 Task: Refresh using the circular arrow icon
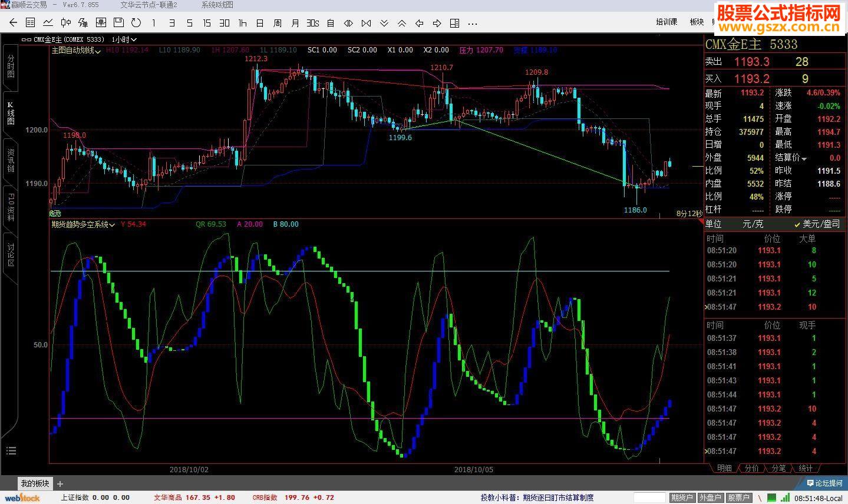pyautogui.click(x=136, y=23)
